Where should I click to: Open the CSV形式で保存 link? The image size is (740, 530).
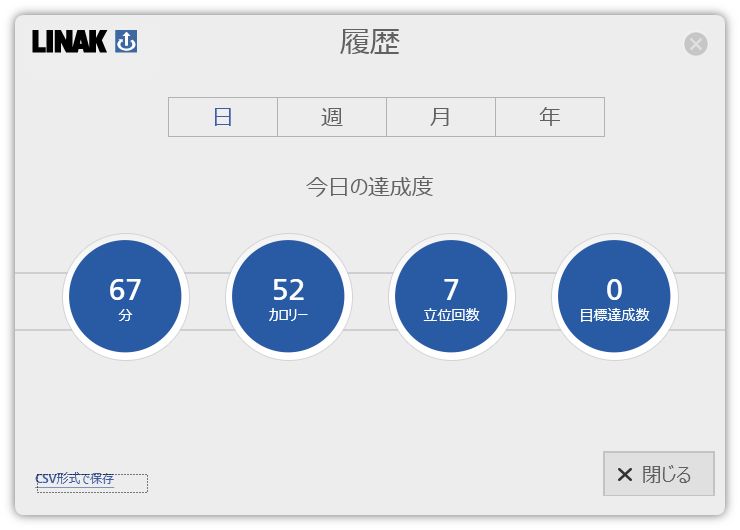point(75,479)
